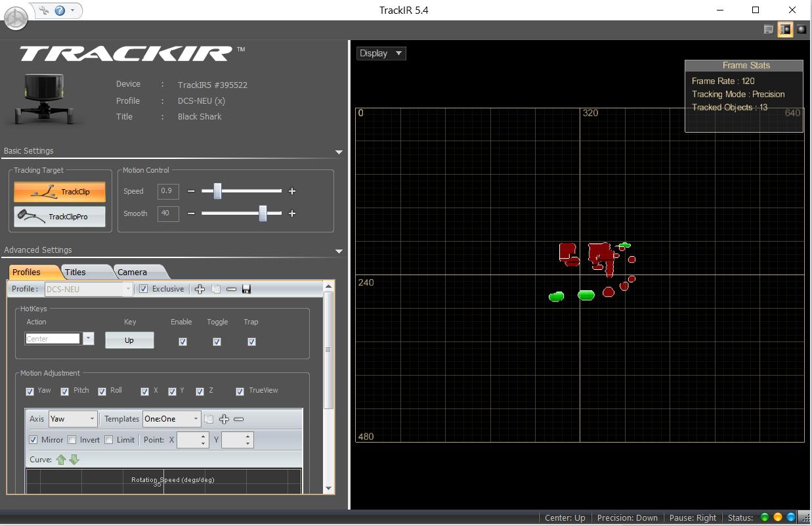Click the Pause: Right status bar entry
Viewport: 812px width, 526px height.
coord(693,517)
